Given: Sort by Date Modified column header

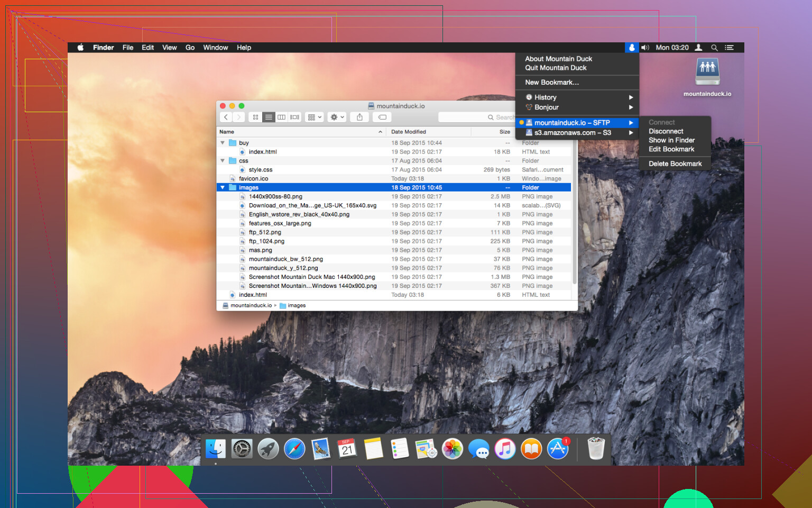Looking at the screenshot, I should (x=409, y=132).
